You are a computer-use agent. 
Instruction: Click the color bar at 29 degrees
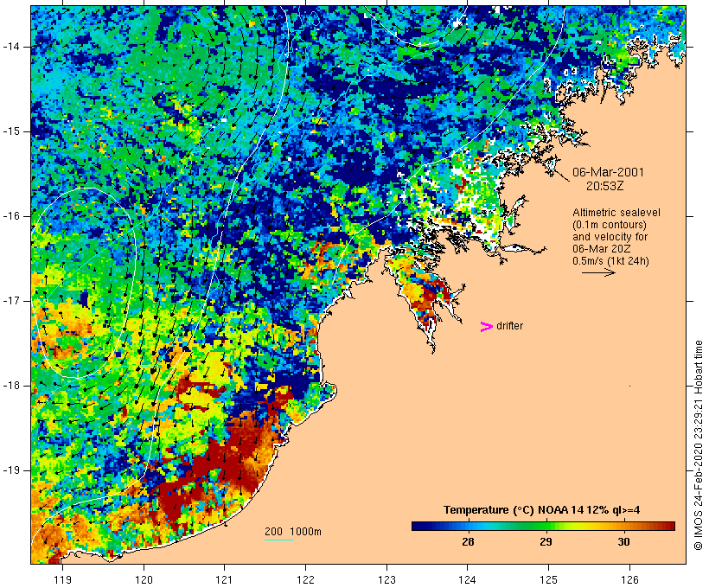click(x=546, y=526)
